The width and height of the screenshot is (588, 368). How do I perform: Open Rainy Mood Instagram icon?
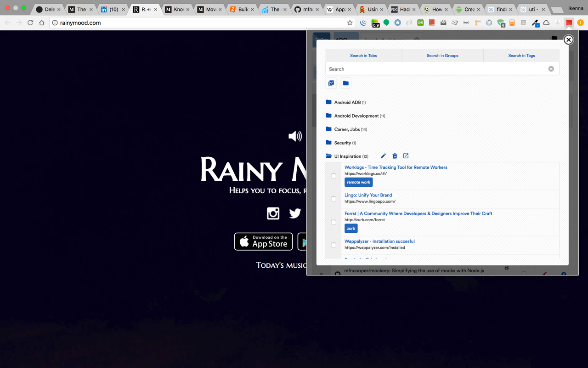coord(273,213)
